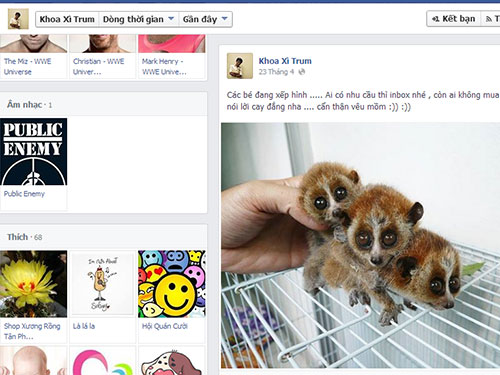Open the Public Enemy music page thumbnail

[x=33, y=152]
